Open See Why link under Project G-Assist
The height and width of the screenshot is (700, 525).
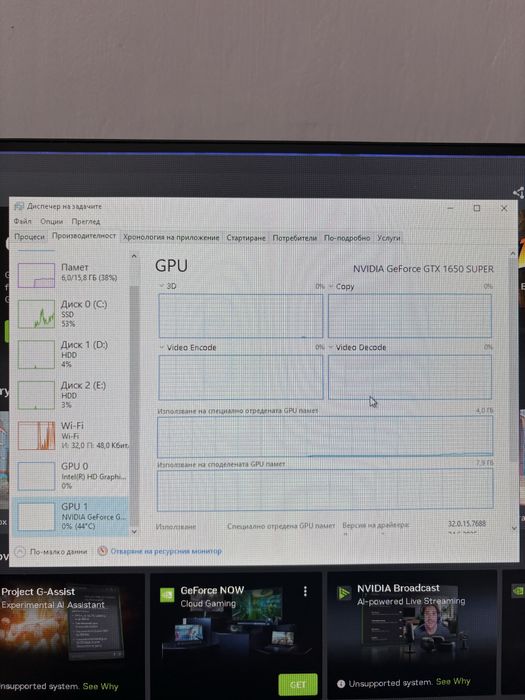point(100,686)
